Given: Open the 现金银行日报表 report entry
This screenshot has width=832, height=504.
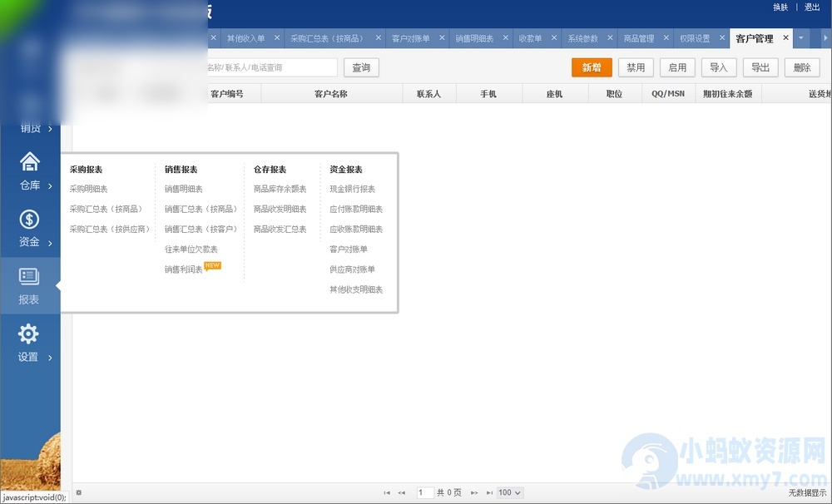Looking at the screenshot, I should (353, 189).
